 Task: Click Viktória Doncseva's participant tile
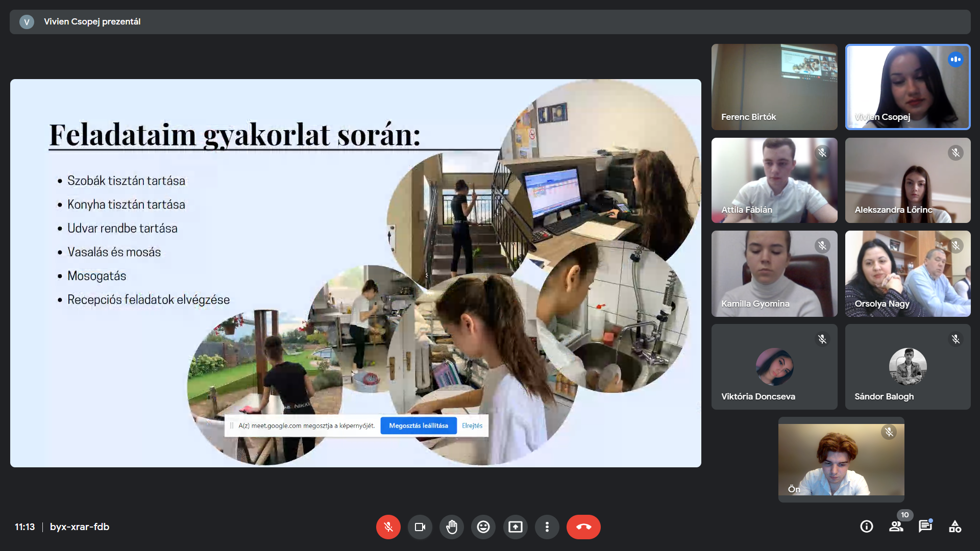(x=774, y=367)
